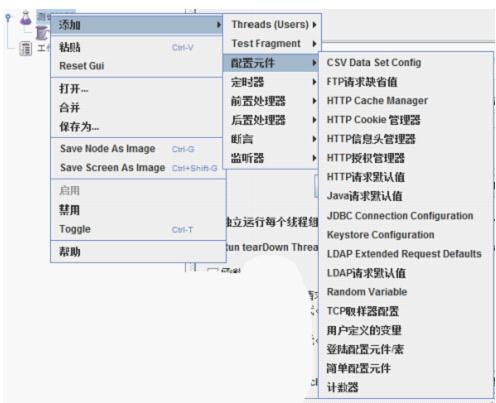This screenshot has height=403, width=496.
Task: Collapse the test plan tree node handle
Action: tap(8, 17)
